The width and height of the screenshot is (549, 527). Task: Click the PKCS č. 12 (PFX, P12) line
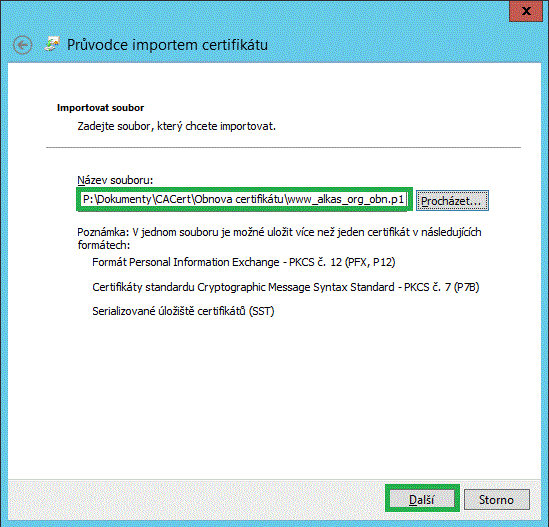click(x=244, y=262)
